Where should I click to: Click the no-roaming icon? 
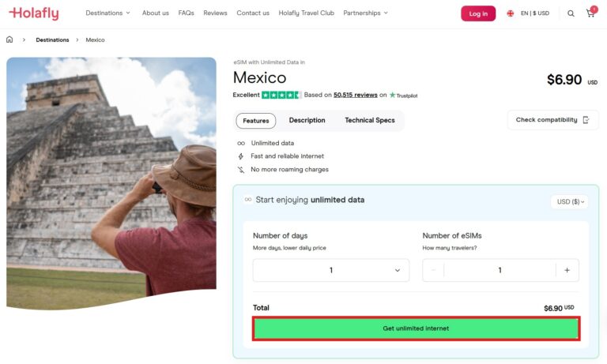(x=241, y=170)
